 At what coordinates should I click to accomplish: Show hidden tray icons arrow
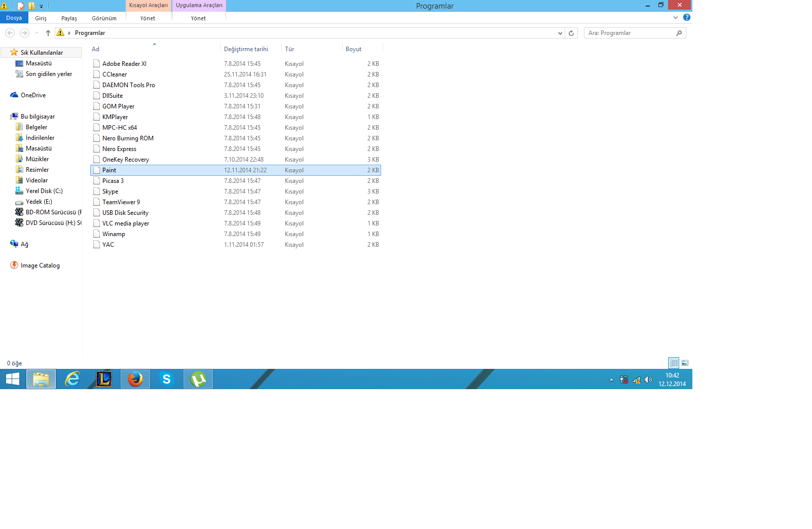[x=611, y=380]
